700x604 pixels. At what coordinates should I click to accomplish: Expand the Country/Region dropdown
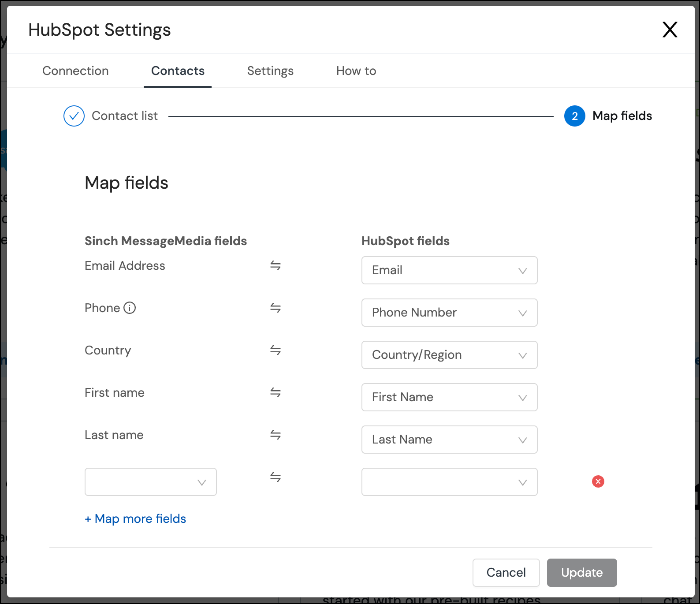pyautogui.click(x=450, y=355)
